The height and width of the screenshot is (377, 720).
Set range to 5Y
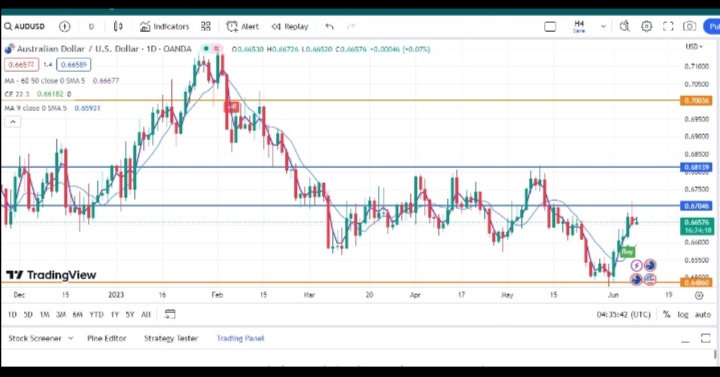pos(130,315)
